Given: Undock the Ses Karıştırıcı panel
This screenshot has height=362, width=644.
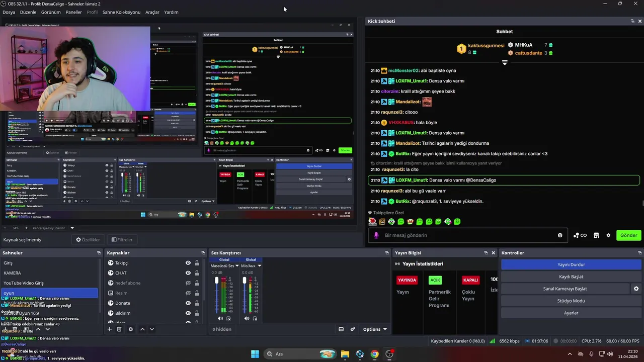Looking at the screenshot, I should pyautogui.click(x=387, y=253).
